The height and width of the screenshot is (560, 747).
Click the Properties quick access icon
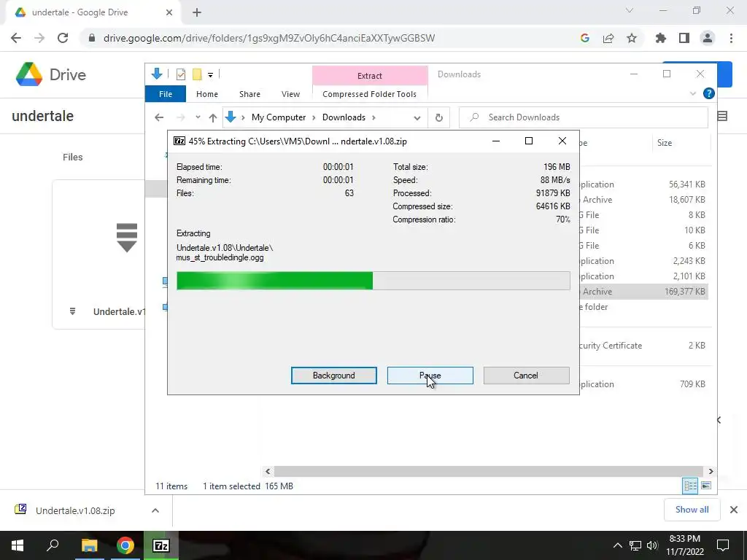(x=181, y=74)
